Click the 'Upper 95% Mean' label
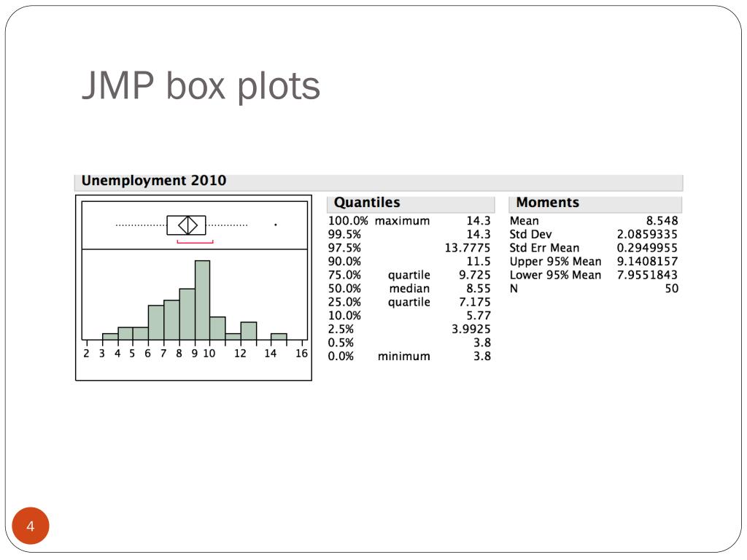Viewport: 747px width, 560px height. [555, 262]
